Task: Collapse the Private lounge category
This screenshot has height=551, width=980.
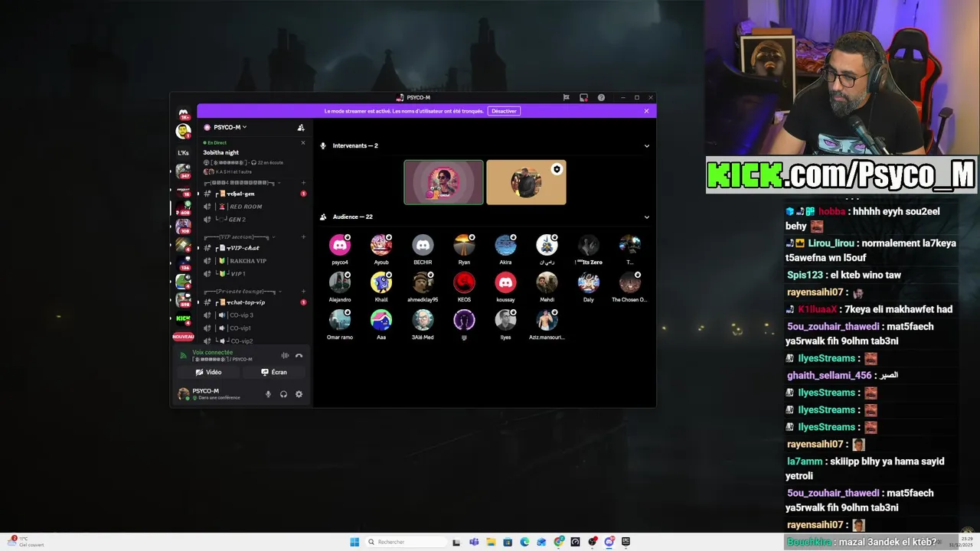Action: 243,291
